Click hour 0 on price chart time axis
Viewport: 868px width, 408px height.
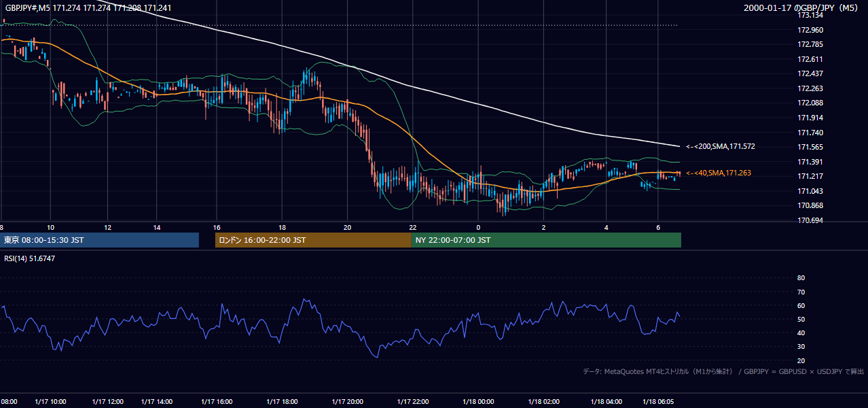click(478, 227)
